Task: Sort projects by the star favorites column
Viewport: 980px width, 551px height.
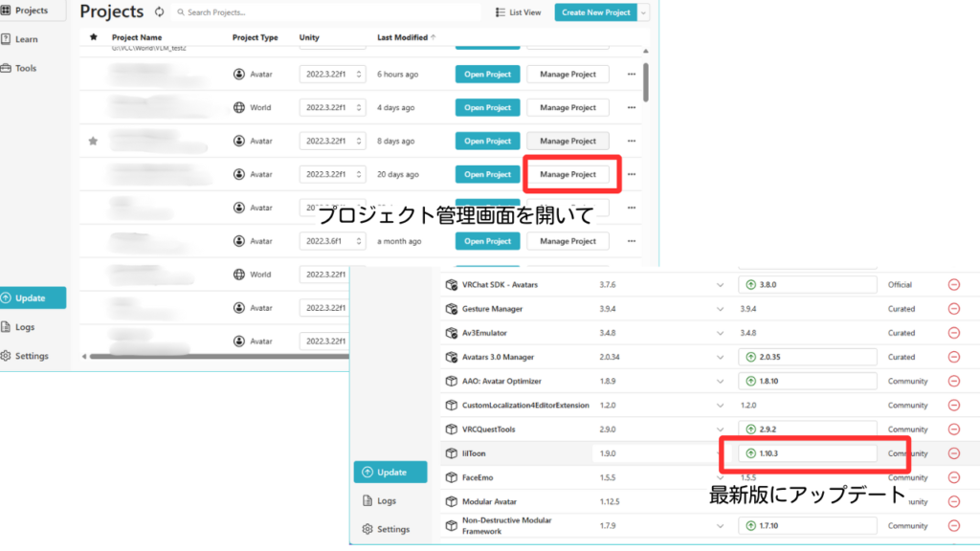Action: (94, 37)
